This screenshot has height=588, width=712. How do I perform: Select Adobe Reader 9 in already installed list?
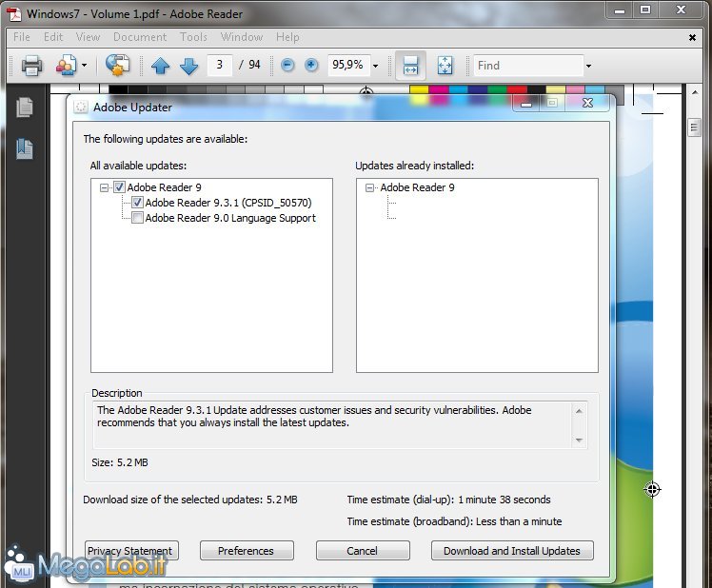[417, 187]
